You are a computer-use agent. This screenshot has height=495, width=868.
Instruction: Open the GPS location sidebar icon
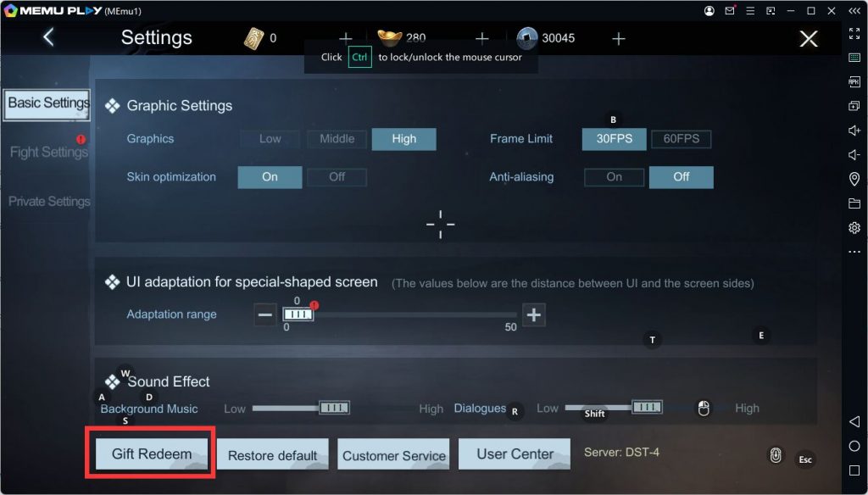tap(854, 179)
